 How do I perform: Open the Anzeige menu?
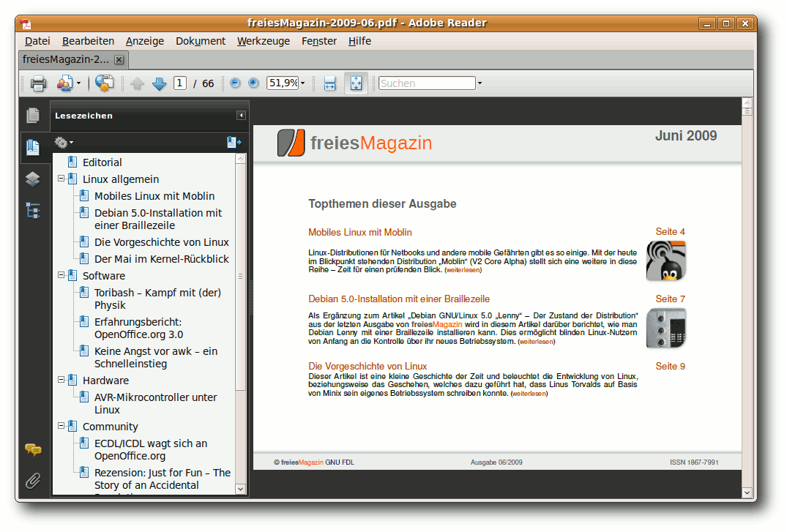point(145,41)
